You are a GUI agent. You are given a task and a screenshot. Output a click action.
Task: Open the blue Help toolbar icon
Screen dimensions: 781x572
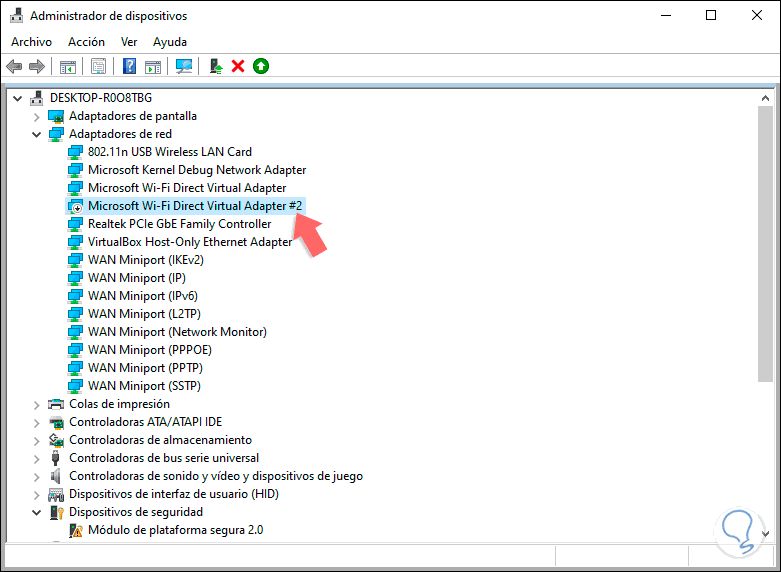pos(130,66)
